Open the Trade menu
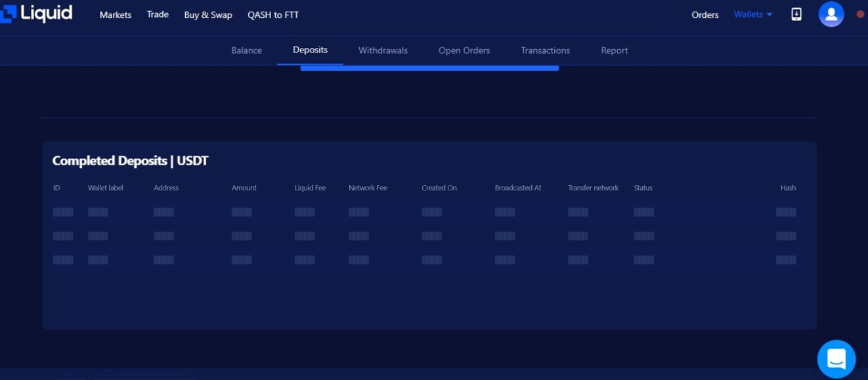868x380 pixels. click(x=157, y=14)
